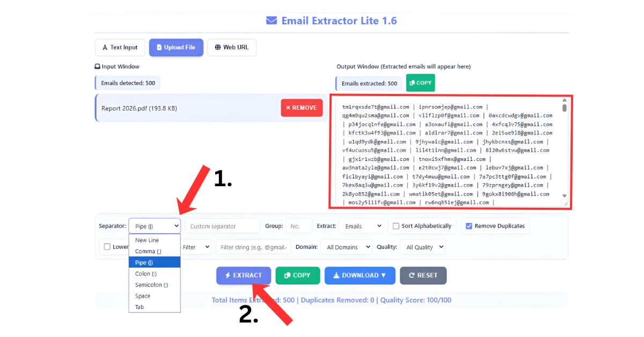Click inside the extracted emails output box
The image size is (644, 337).
click(x=451, y=152)
